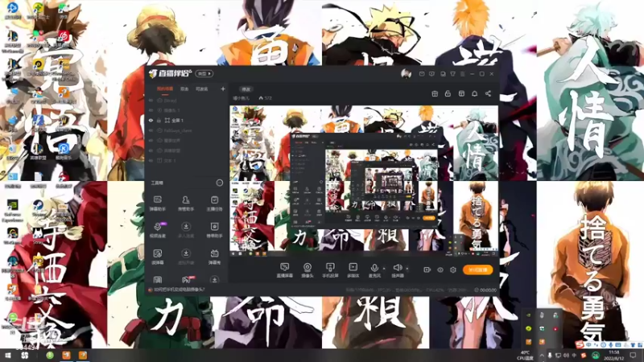Hide the 全屏 1 source with eye icon

pos(151,120)
